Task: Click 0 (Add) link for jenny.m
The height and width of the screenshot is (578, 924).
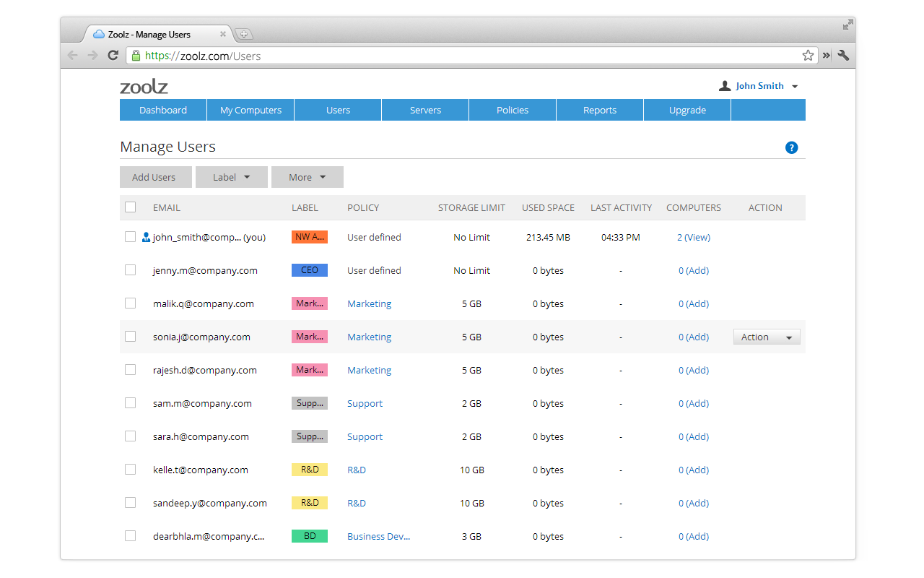Action: [x=694, y=270]
